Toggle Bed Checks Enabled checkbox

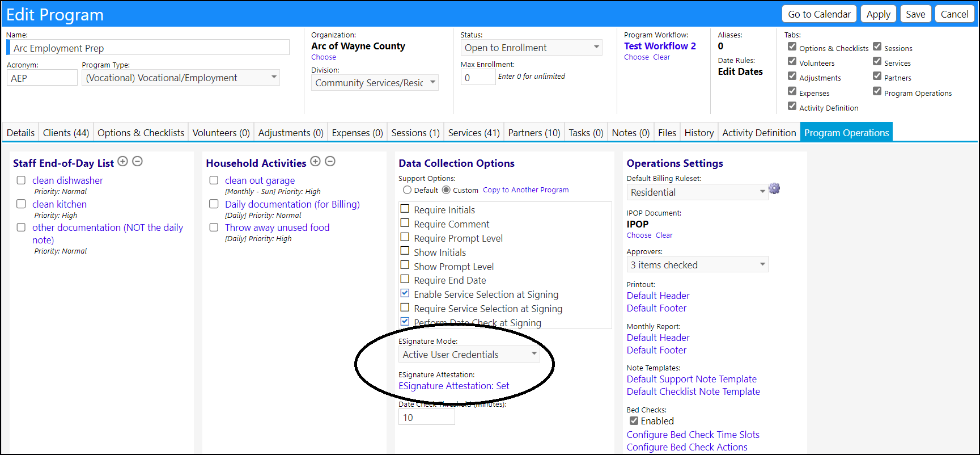(634, 421)
